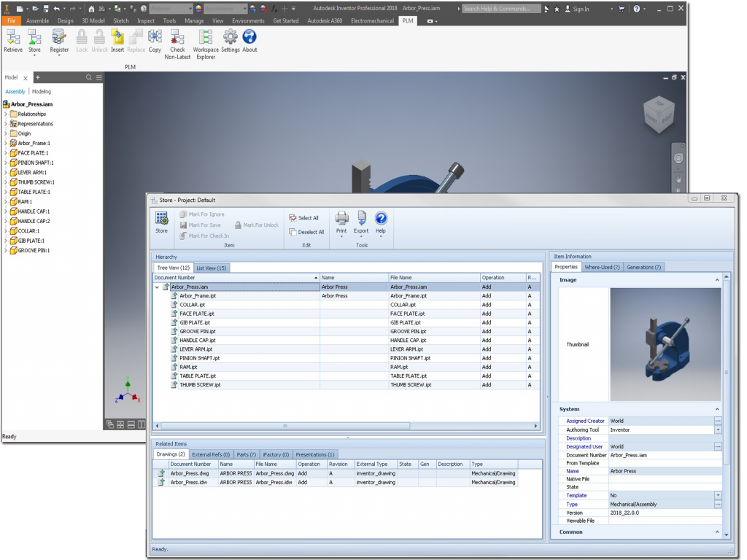This screenshot has width=747, height=560.
Task: Browse Type value with ellipsis button
Action: [718, 505]
